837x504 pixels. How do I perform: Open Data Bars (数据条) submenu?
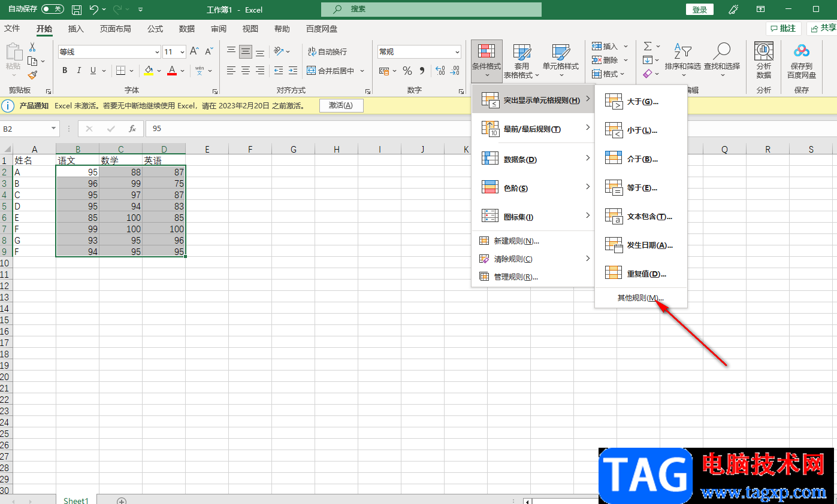534,159
